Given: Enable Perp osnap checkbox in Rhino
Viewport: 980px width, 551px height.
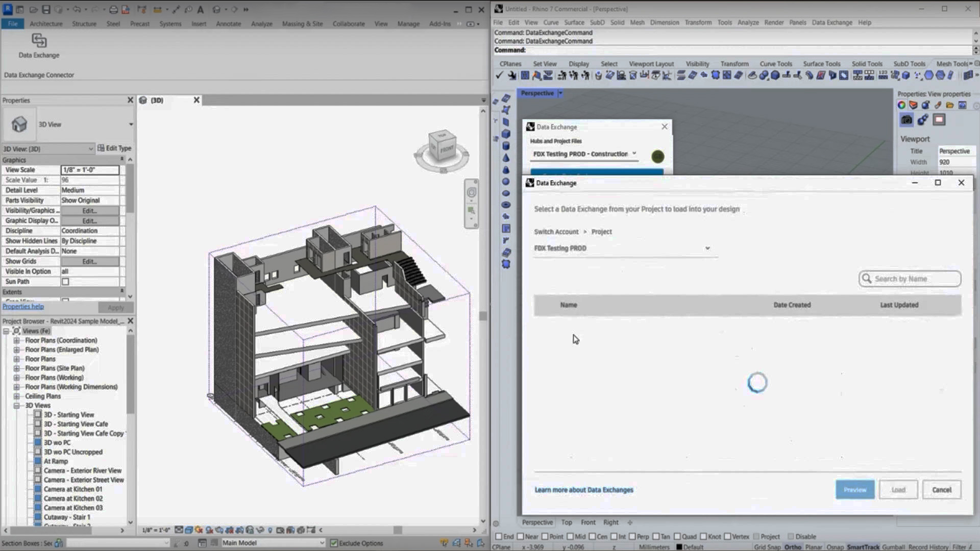Looking at the screenshot, I should pos(632,536).
